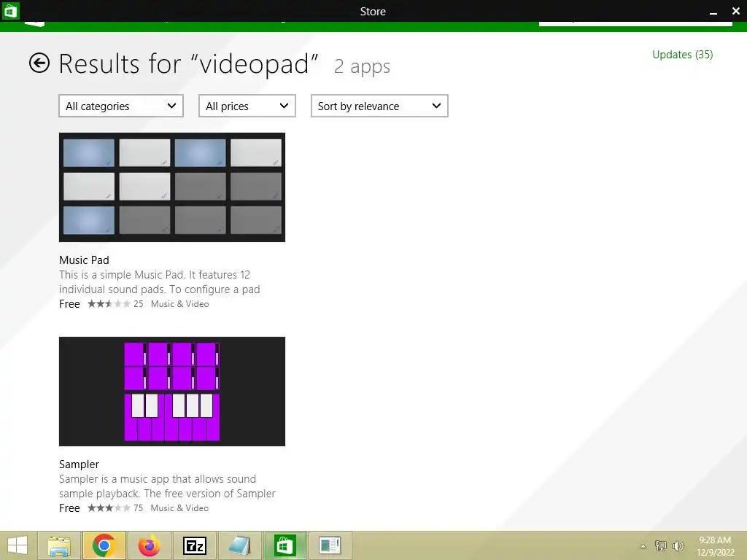The width and height of the screenshot is (747, 560).
Task: Open the news reader taskbar icon
Action: click(330, 545)
